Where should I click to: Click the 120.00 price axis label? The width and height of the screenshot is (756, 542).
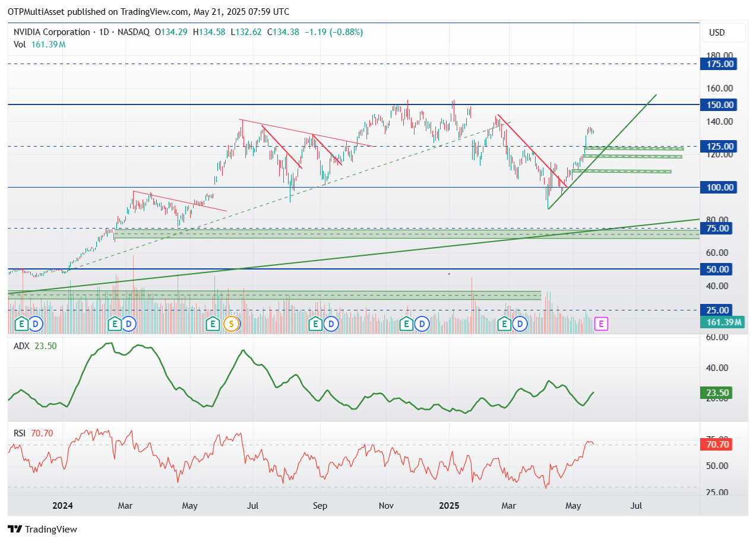(719, 154)
